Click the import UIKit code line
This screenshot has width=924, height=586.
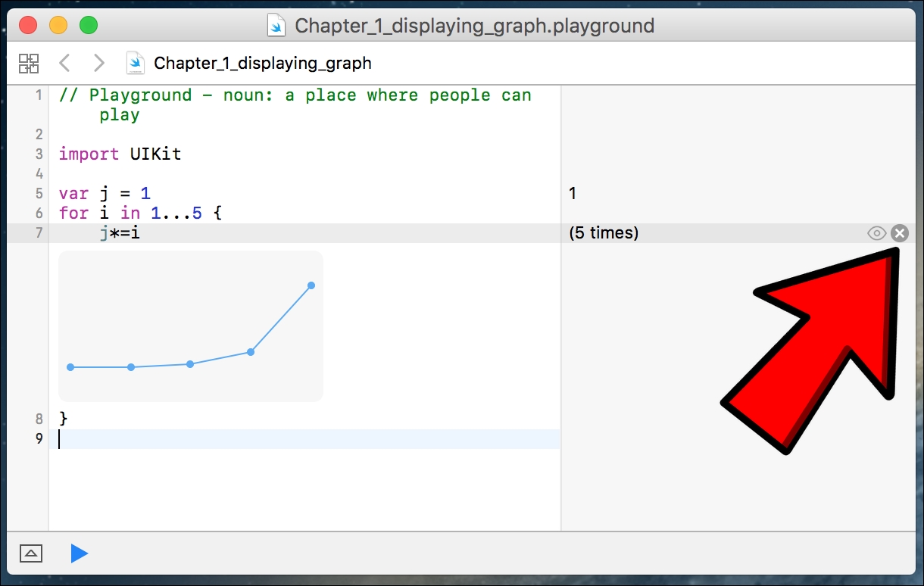click(120, 154)
